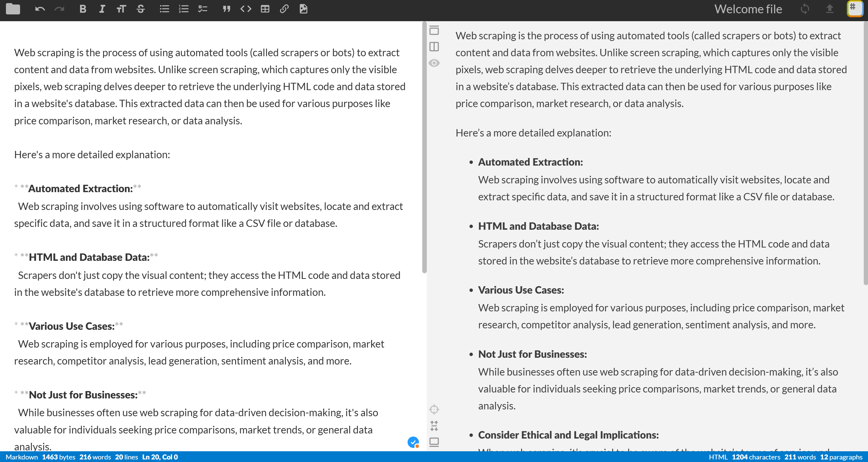The width and height of the screenshot is (868, 462).
Task: Toggle the navigation bar button
Action: click(434, 30)
